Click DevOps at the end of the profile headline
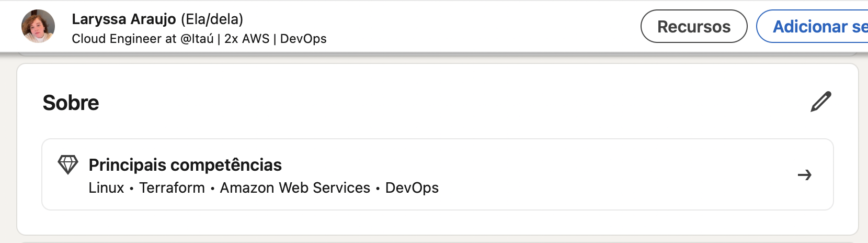 (303, 39)
